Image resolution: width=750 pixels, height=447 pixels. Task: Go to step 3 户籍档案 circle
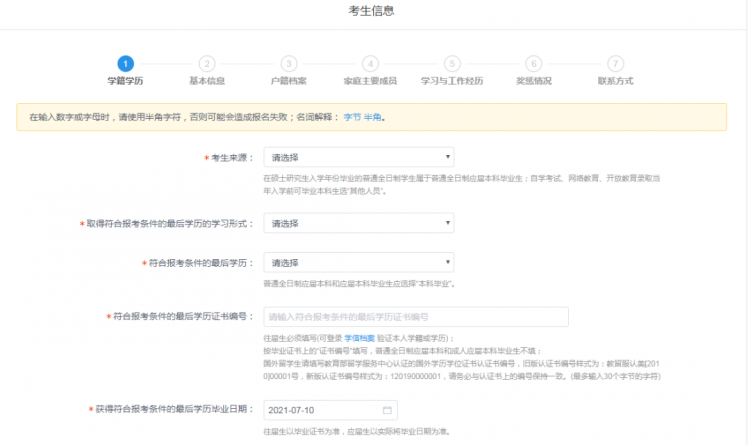click(289, 64)
